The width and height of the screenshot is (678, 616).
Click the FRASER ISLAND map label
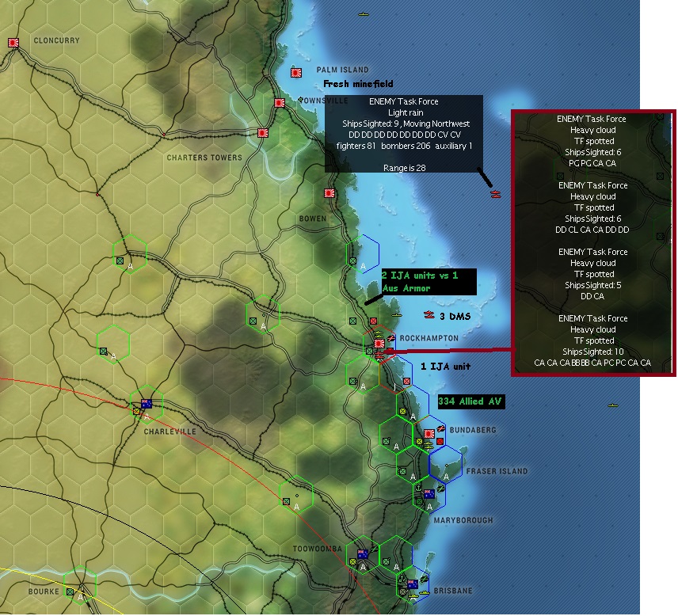(497, 471)
